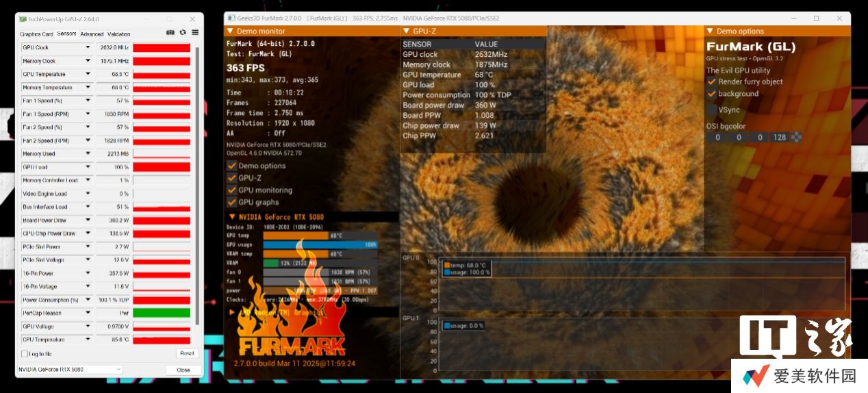Open the 16-Pin Power dropdown
Image resolution: width=868 pixels, height=393 pixels.
(x=88, y=273)
